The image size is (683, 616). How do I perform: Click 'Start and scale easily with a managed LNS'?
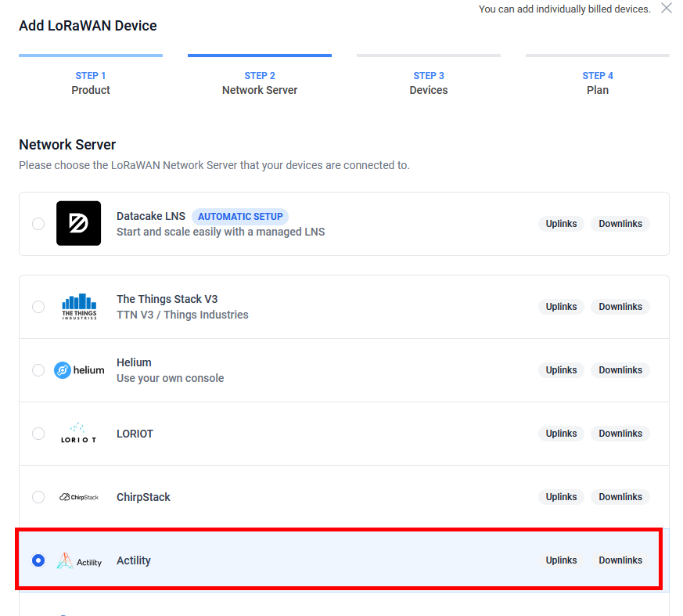(221, 232)
